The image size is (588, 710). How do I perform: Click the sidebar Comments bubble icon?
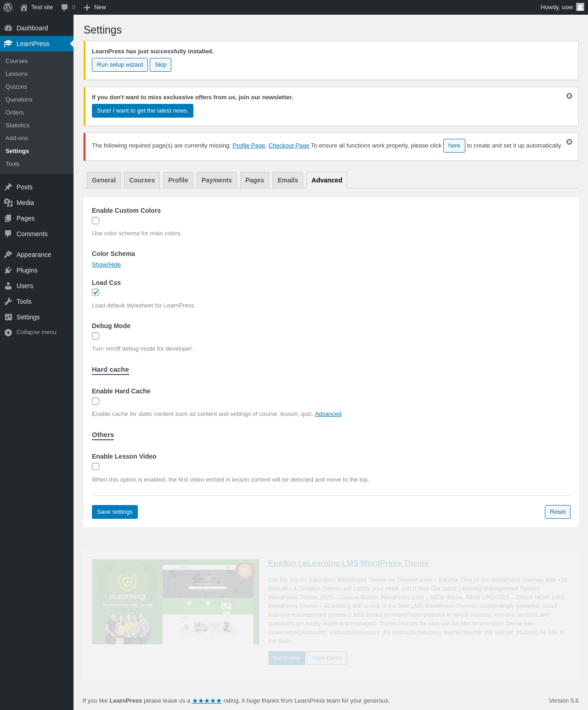[8, 234]
